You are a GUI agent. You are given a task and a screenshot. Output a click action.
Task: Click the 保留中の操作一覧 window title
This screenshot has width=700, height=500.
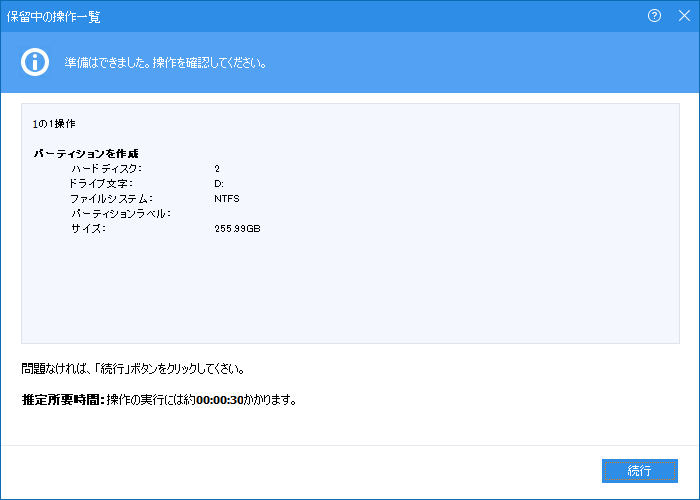pyautogui.click(x=53, y=17)
